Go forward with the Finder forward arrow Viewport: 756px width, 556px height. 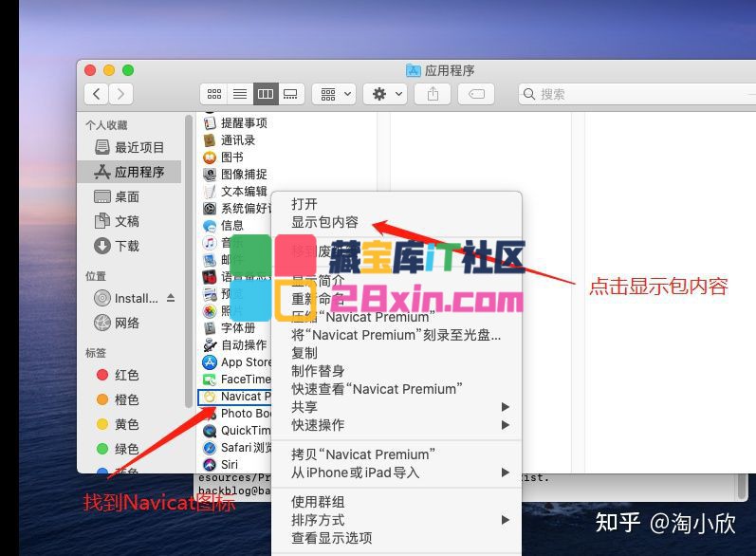click(120, 94)
